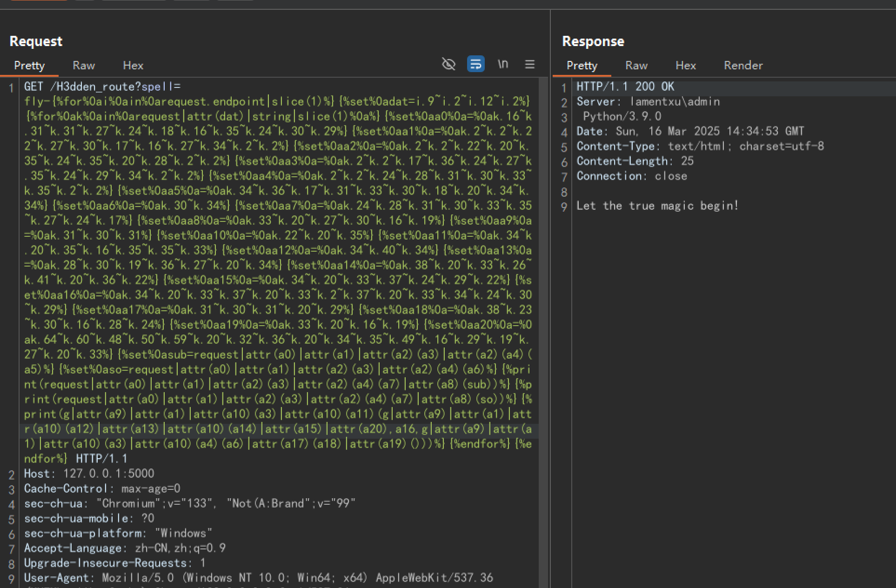Place cursor on the Host 127.0.0.1:5000 line
The height and width of the screenshot is (588, 896).
click(x=89, y=474)
